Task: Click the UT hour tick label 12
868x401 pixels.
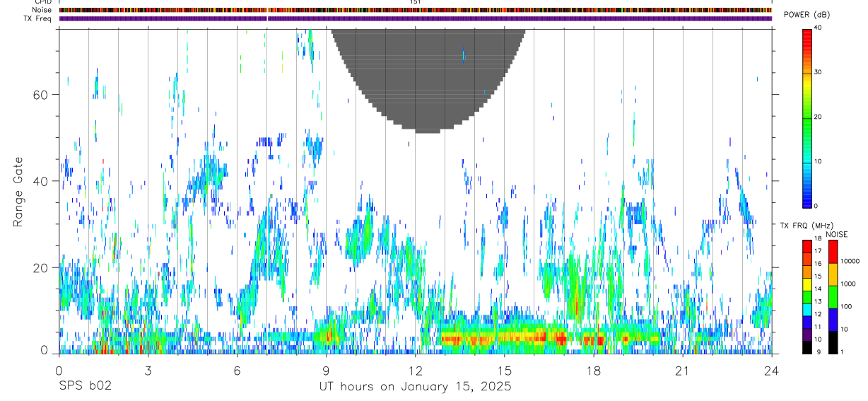Action: click(x=415, y=371)
